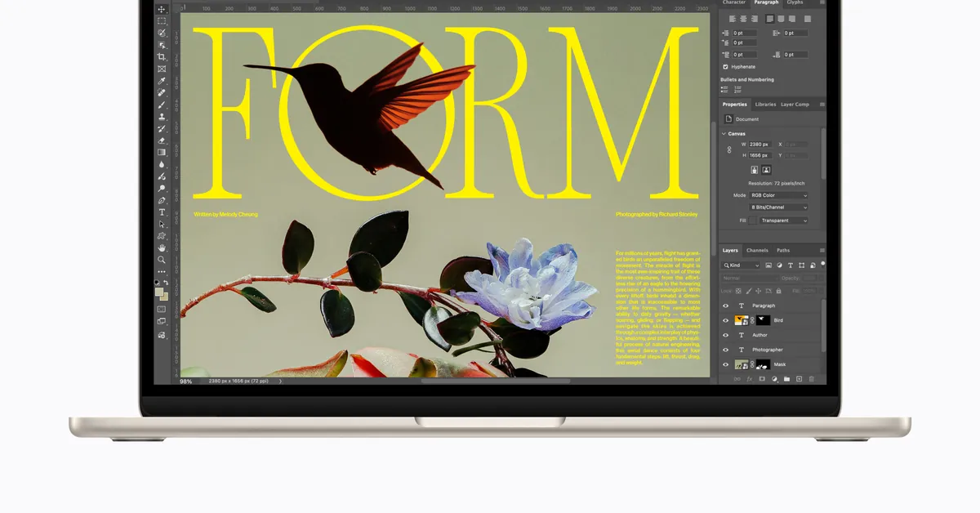Click the canvas width input field
The width and height of the screenshot is (980, 513).
tap(759, 145)
